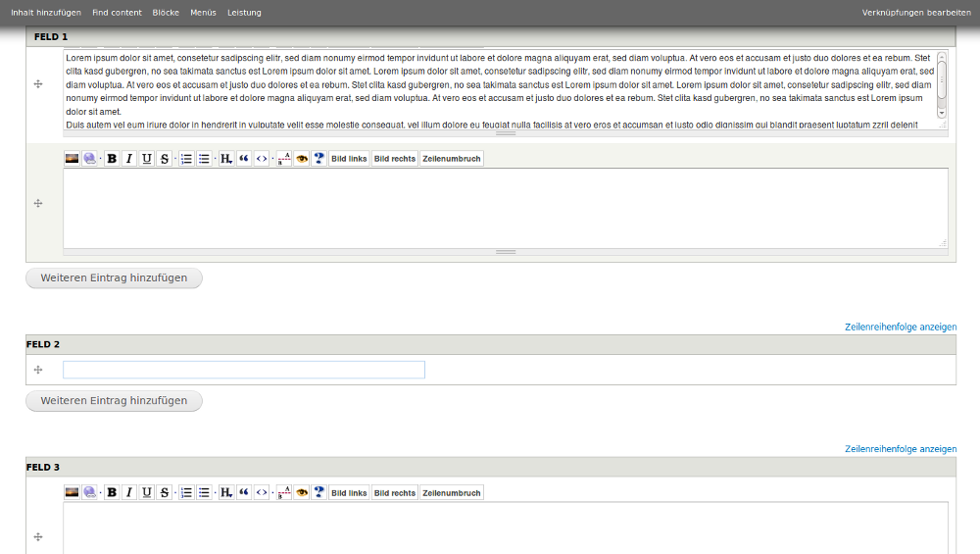980x554 pixels.
Task: Apply underline in FELD 1 toolbar
Action: click(147, 159)
